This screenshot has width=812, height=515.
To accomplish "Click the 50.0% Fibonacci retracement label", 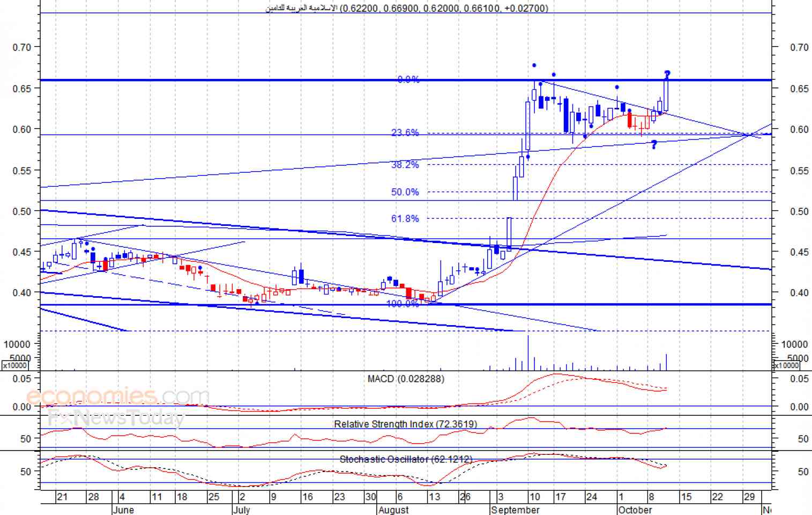I will [405, 192].
